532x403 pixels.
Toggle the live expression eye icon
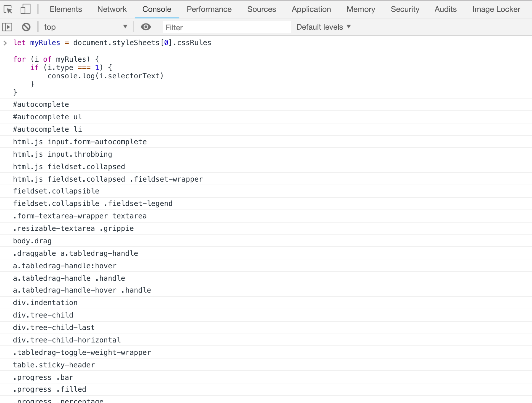pyautogui.click(x=146, y=27)
